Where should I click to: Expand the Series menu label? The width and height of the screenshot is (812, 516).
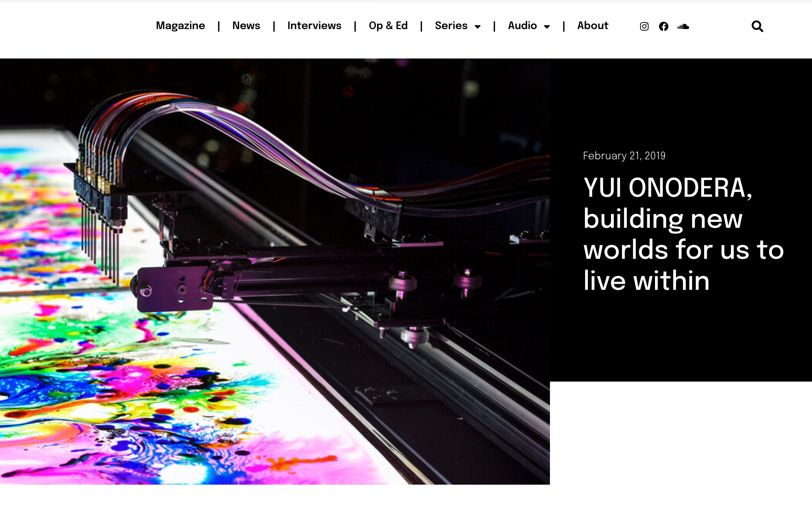[x=451, y=26]
